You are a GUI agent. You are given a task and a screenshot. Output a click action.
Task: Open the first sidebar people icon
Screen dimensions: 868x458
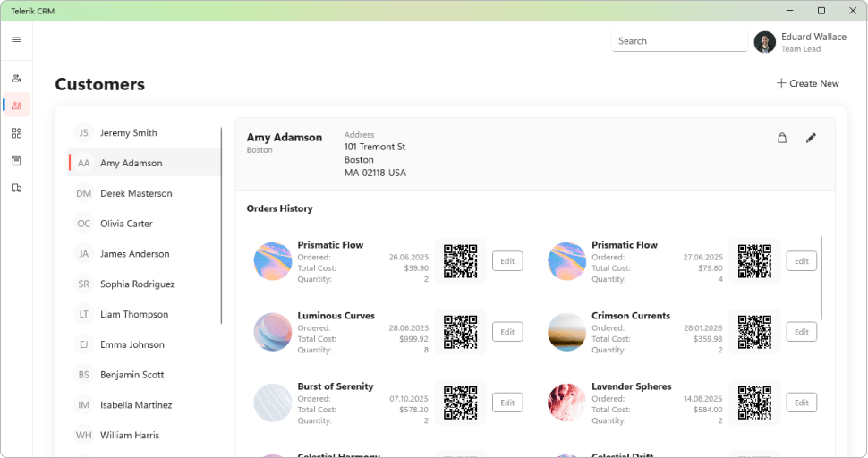pos(17,78)
